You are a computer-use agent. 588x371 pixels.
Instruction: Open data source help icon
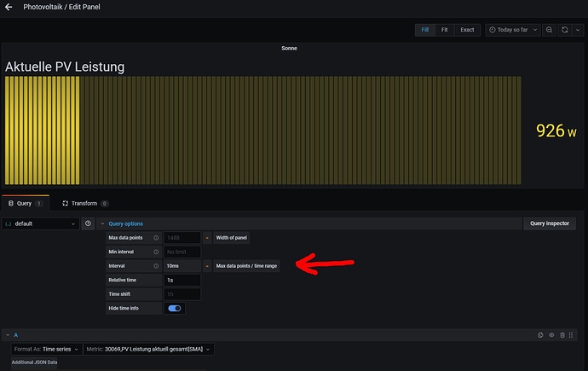click(88, 223)
